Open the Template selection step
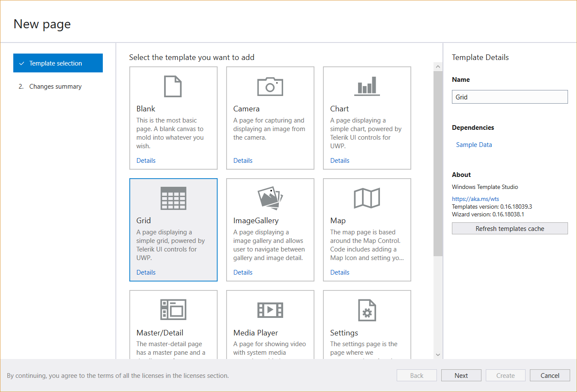This screenshot has width=577, height=392. [x=58, y=63]
